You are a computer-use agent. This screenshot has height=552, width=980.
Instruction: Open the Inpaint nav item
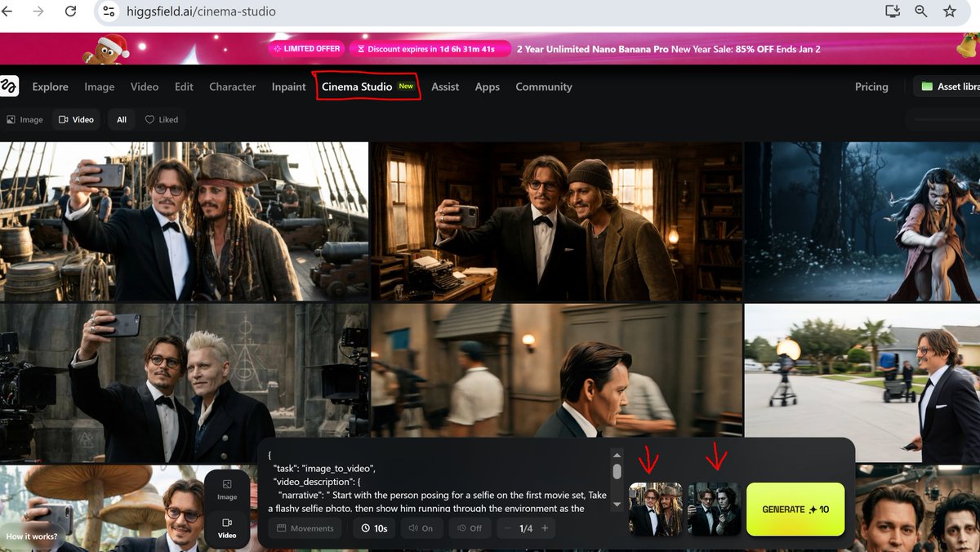coord(289,87)
